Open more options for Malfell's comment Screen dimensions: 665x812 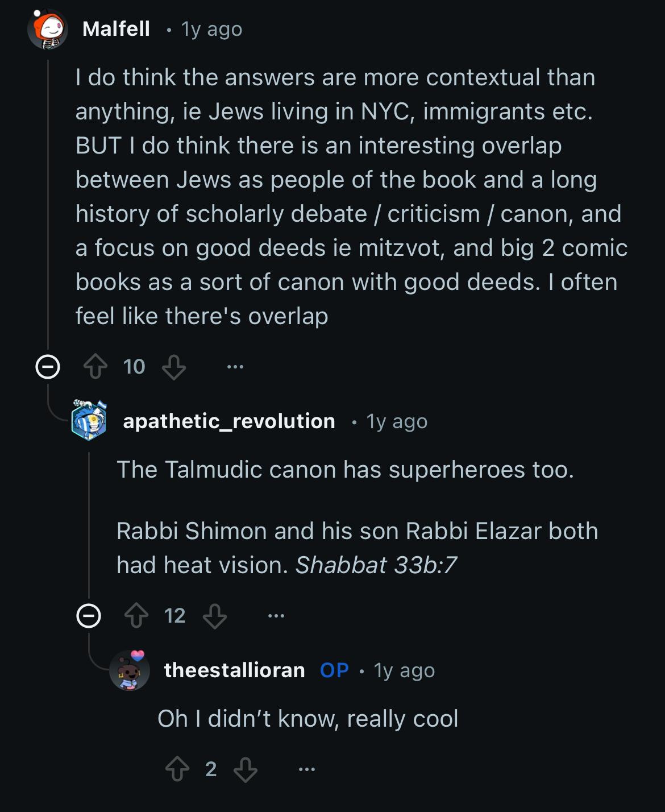click(x=235, y=367)
